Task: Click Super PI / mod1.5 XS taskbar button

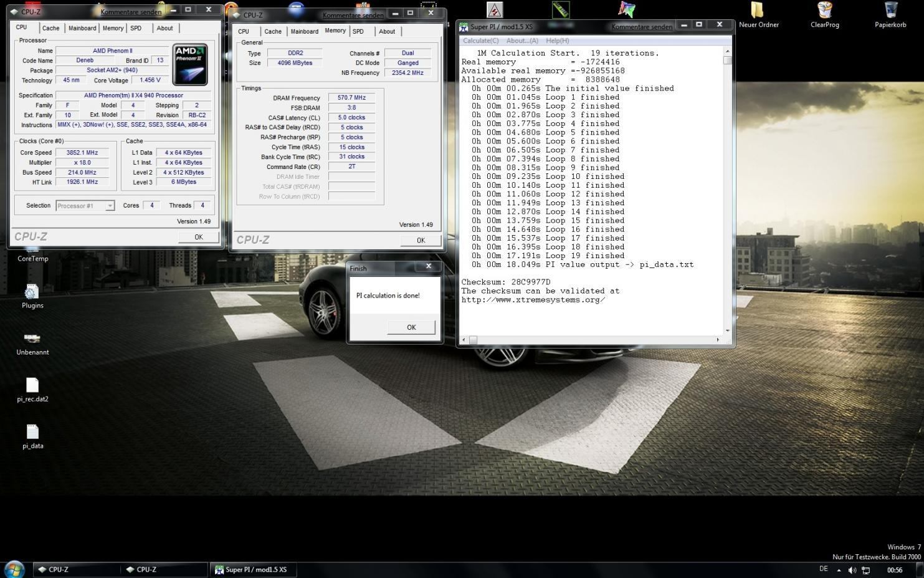Action: point(252,569)
